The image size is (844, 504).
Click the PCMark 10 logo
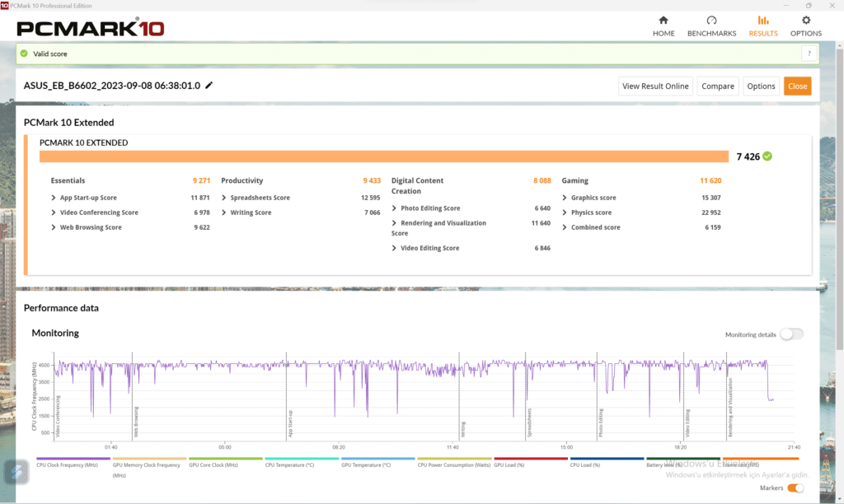point(91,28)
